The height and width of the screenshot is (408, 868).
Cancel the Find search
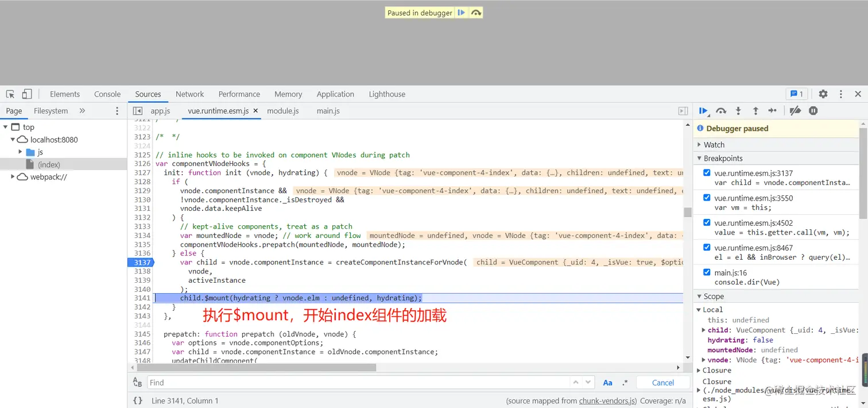click(663, 383)
